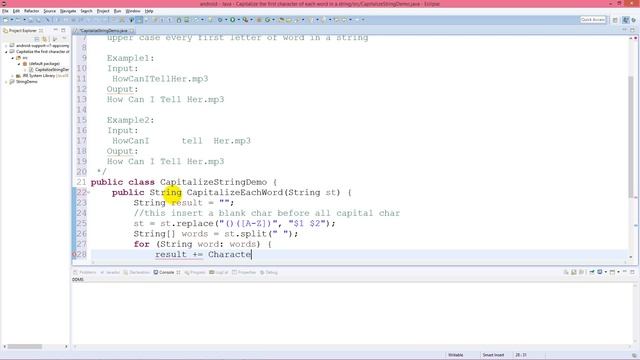Image resolution: width=640 pixels, height=360 pixels.
Task: Switch to the Declaration tab
Action: click(136, 272)
